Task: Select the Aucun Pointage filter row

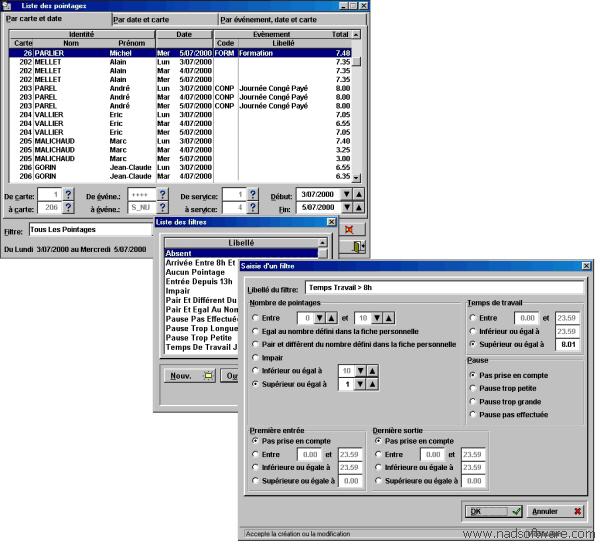Action: pos(201,272)
